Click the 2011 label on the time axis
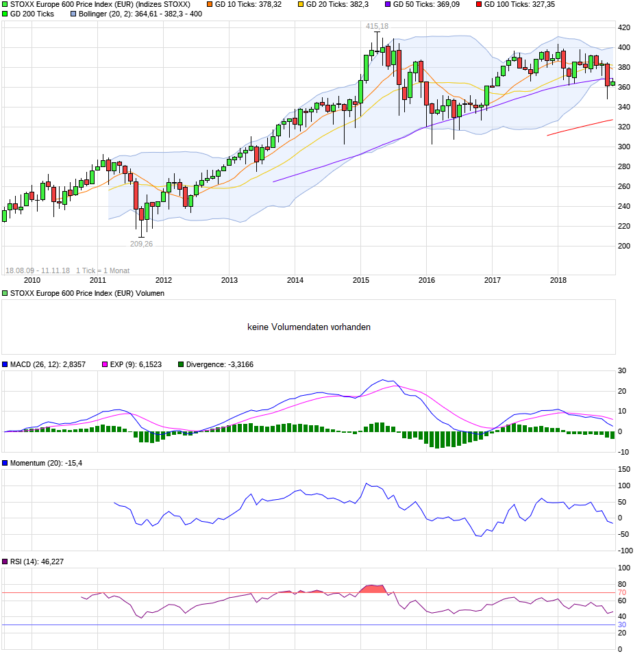The height and width of the screenshot is (656, 644). click(98, 280)
